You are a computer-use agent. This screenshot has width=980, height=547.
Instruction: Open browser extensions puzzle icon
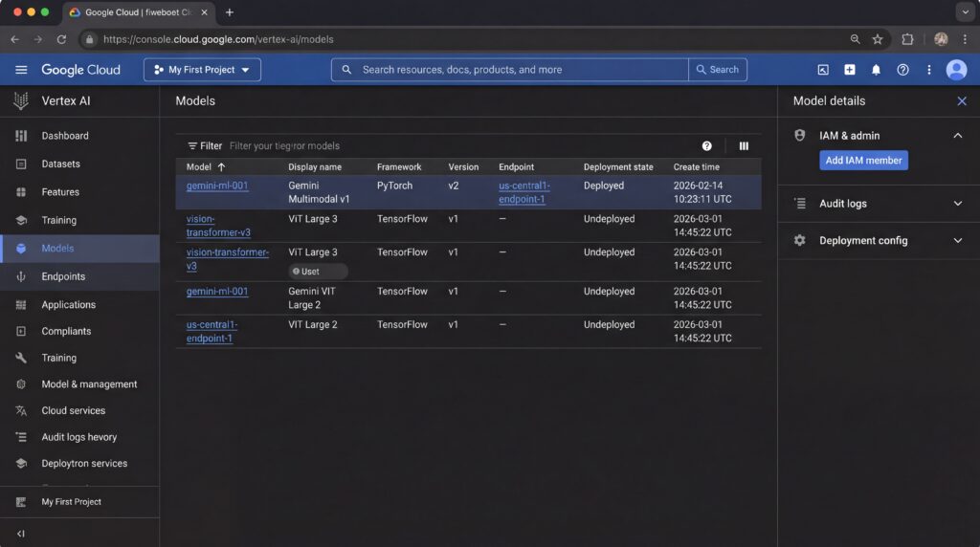907,39
